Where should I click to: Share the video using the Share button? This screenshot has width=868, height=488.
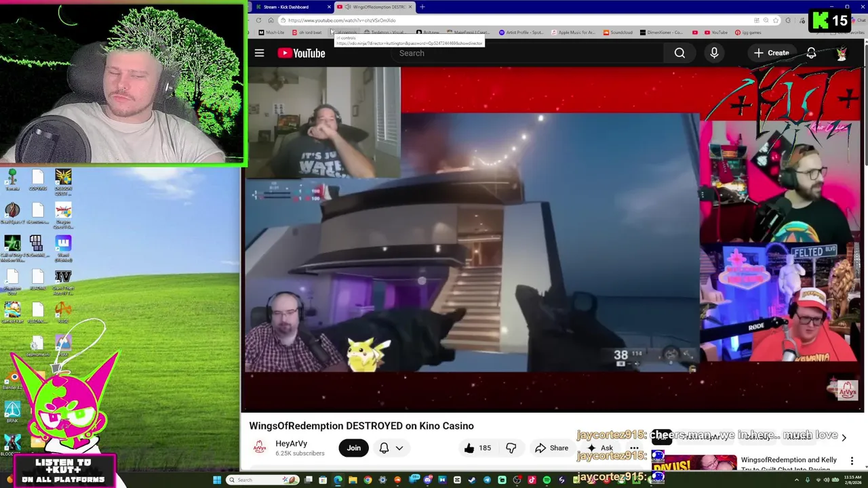(551, 448)
